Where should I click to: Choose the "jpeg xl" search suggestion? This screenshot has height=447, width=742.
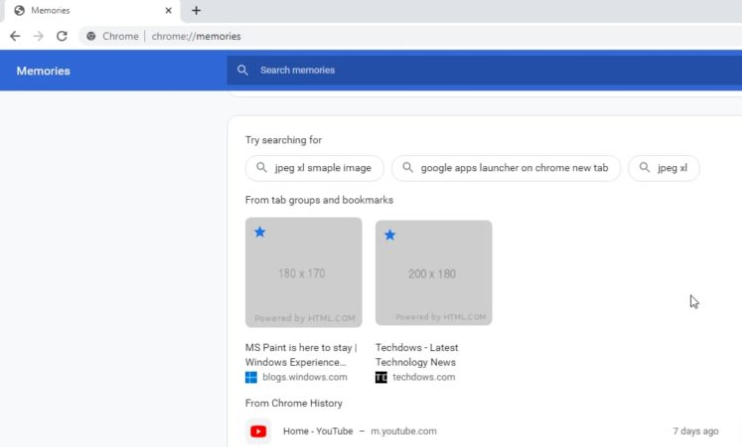tap(663, 168)
